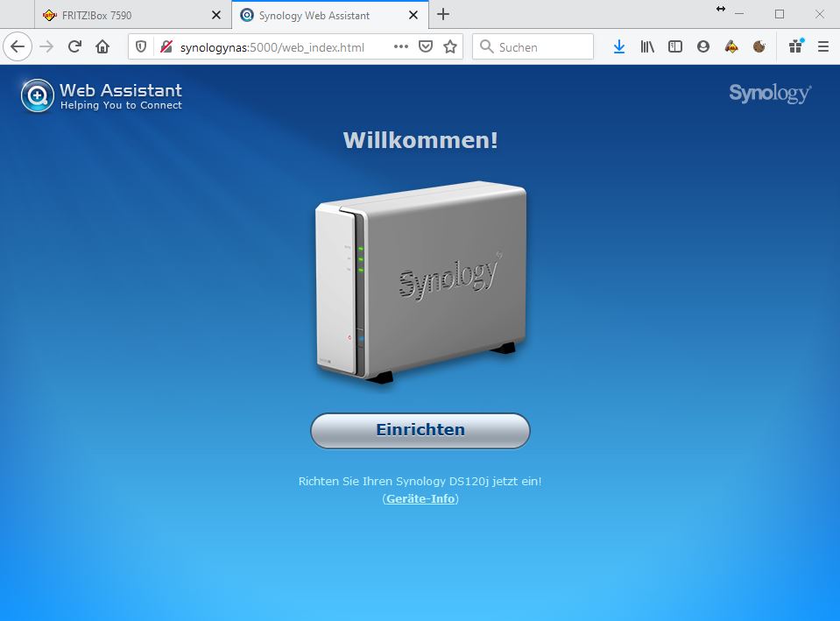Viewport: 840px width, 621px height.
Task: Click the pyramid-shaped extension icon
Action: click(x=731, y=47)
